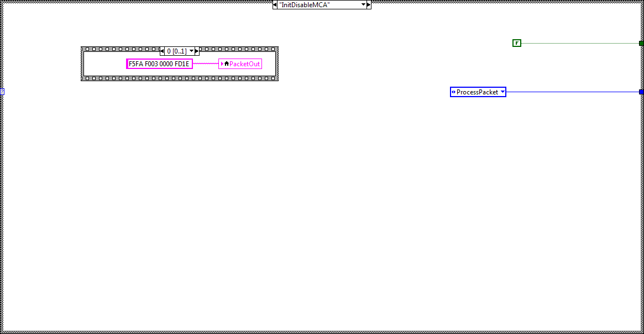Select the dotted boolean wire from the F constant
644x334 pixels.
(x=580, y=43)
